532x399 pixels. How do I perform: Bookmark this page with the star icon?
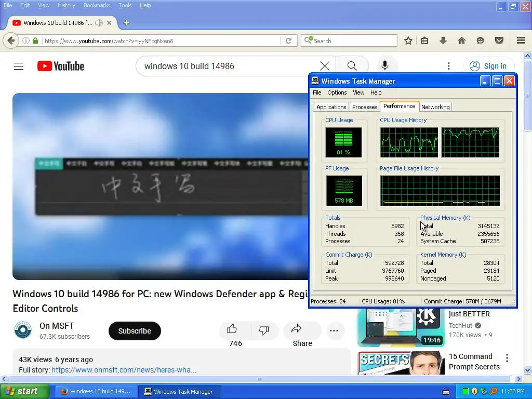pos(408,41)
